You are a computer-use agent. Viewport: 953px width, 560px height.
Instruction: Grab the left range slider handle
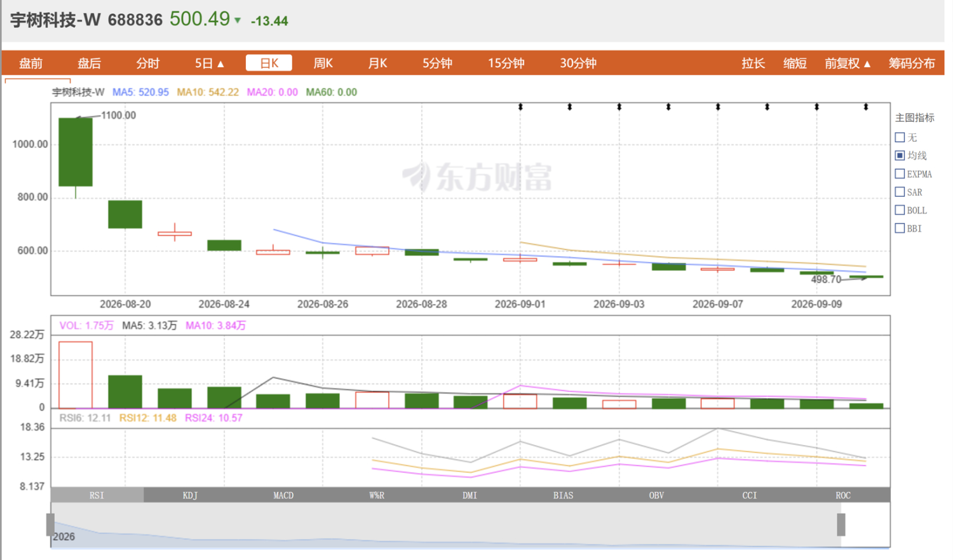(x=50, y=525)
